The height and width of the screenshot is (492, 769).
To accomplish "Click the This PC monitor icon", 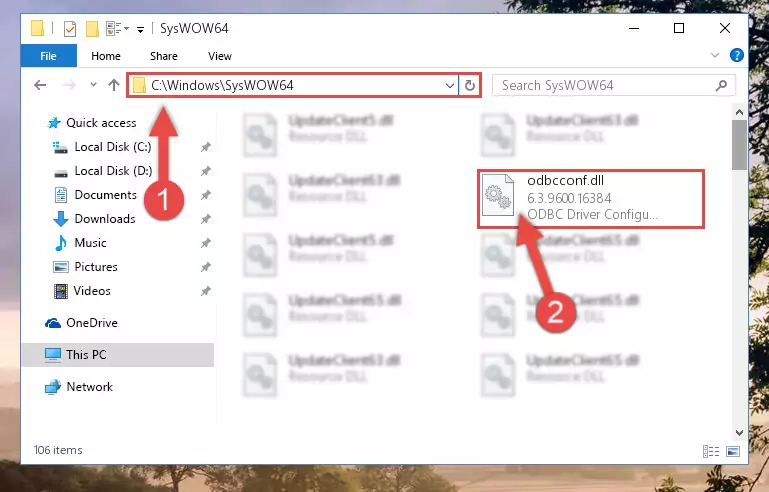I will (x=53, y=355).
